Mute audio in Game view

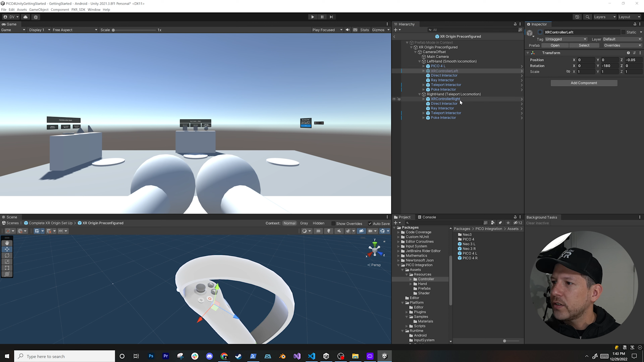(348, 30)
